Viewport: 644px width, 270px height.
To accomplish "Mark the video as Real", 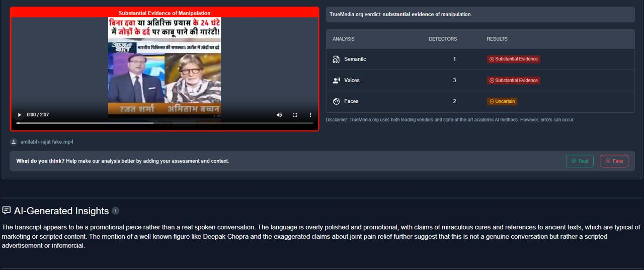I will pyautogui.click(x=580, y=161).
